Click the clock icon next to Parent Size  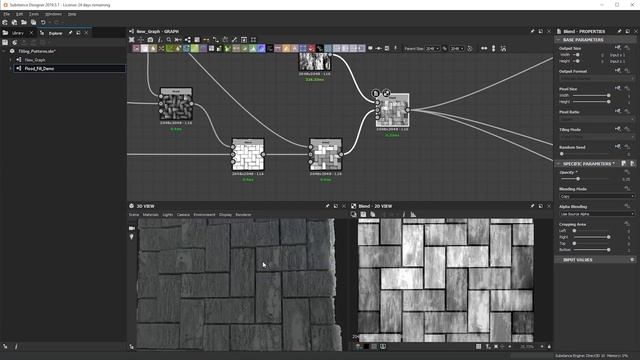coord(470,49)
